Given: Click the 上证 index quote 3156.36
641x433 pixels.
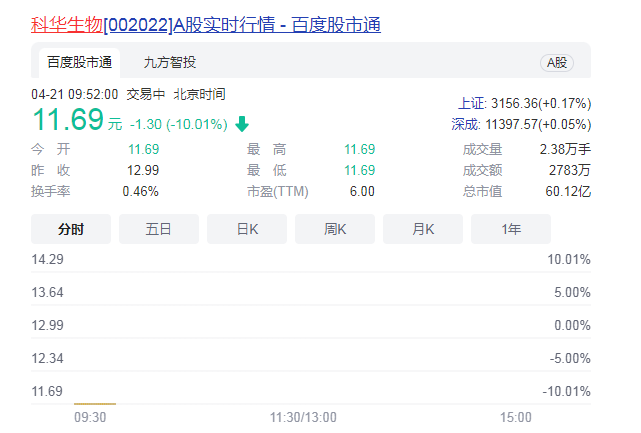Looking at the screenshot, I should [x=524, y=103].
